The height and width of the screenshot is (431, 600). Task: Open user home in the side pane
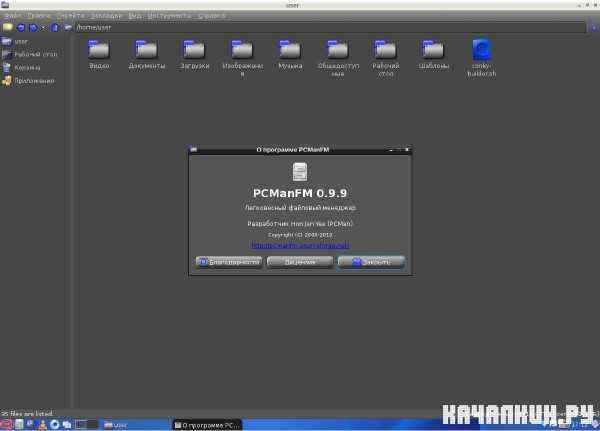tap(15, 41)
